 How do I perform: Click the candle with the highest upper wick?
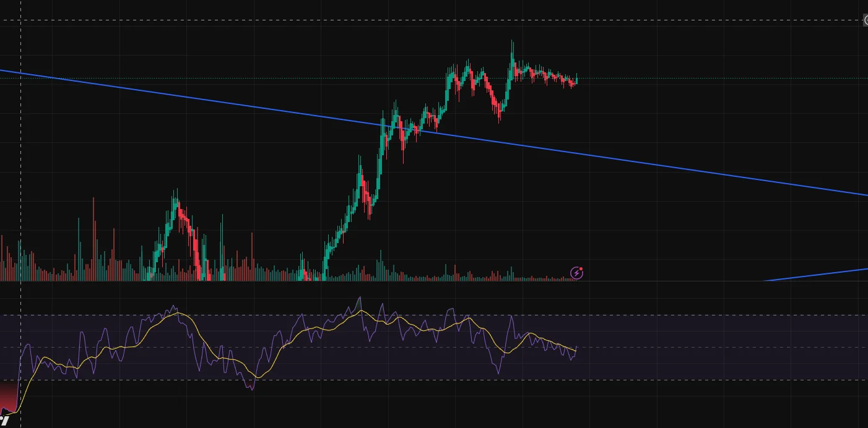pyautogui.click(x=512, y=62)
